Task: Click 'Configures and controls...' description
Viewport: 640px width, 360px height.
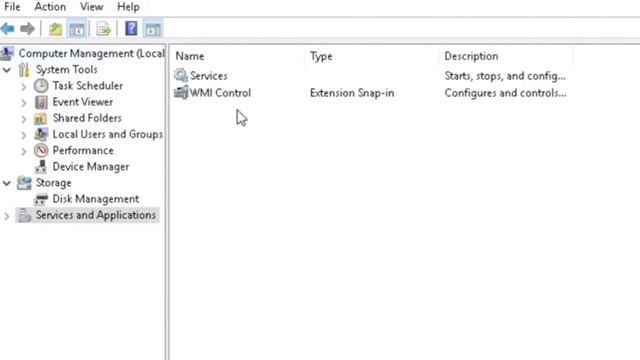Action: pyautogui.click(x=505, y=93)
